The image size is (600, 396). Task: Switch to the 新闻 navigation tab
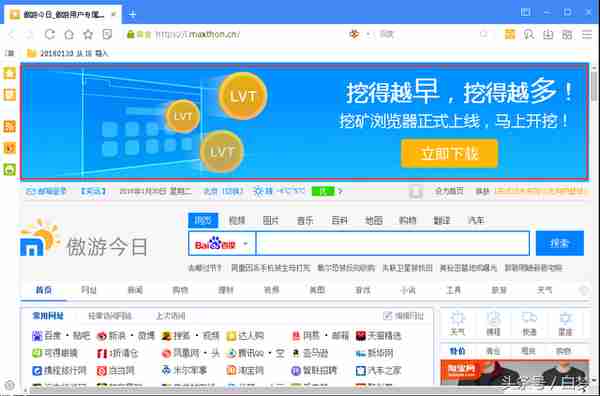pyautogui.click(x=135, y=290)
